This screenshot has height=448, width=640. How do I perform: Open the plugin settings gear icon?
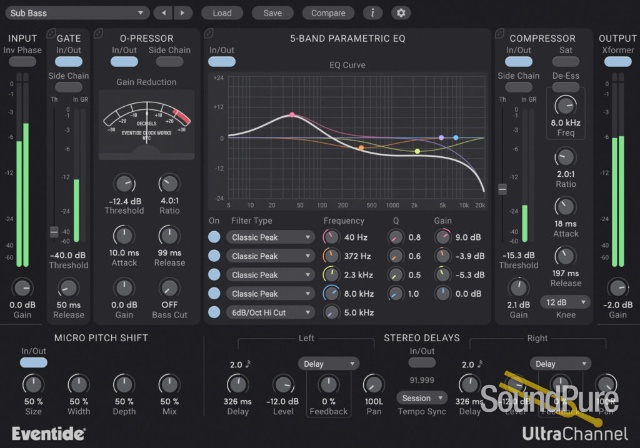point(401,13)
